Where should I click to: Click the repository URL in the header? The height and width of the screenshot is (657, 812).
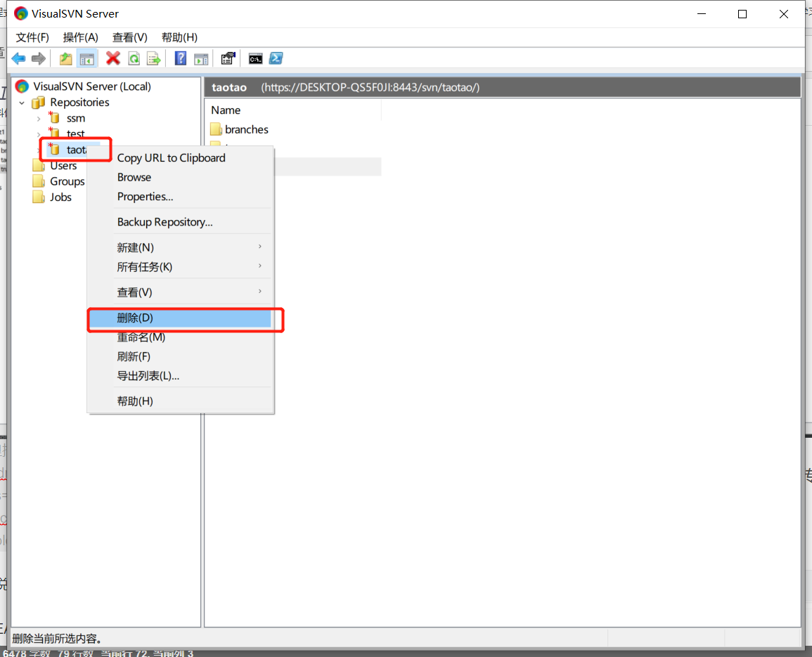coord(370,88)
